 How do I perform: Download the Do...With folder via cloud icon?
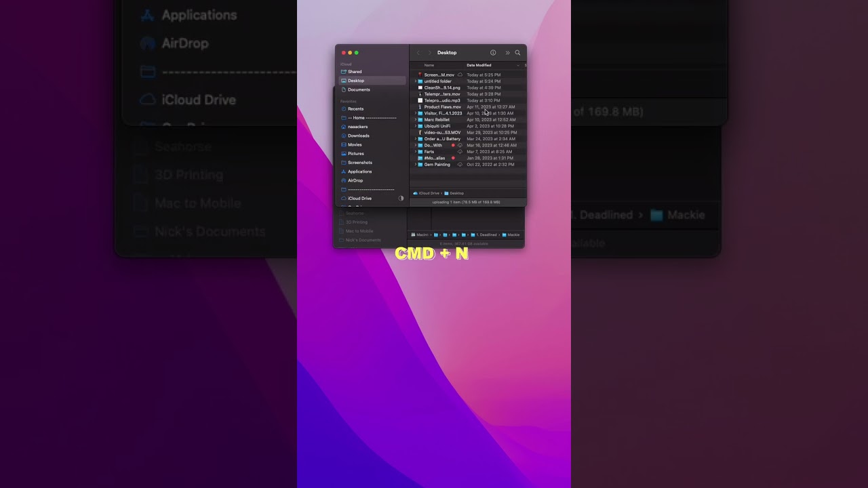[x=460, y=145]
